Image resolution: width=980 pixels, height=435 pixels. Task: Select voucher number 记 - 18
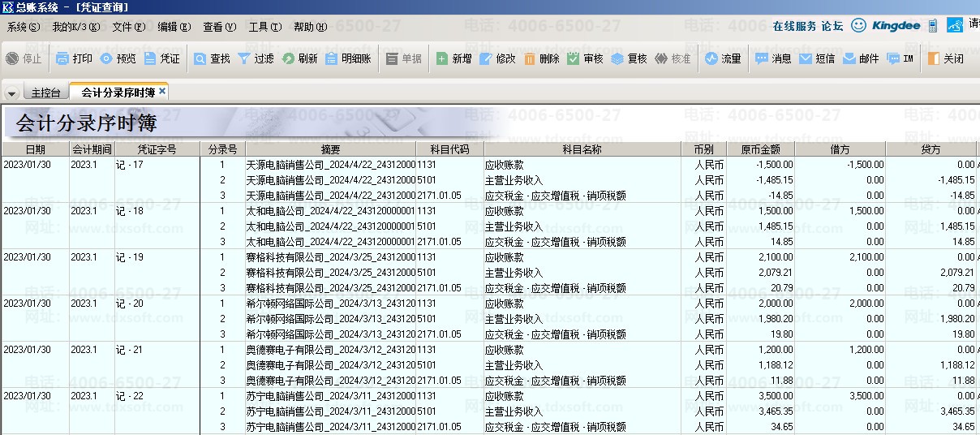coord(129,211)
